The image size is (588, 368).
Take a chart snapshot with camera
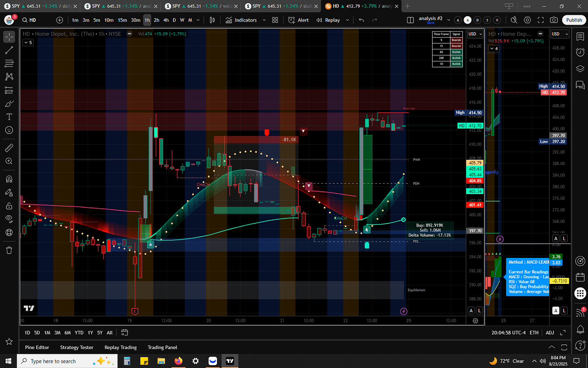click(x=554, y=20)
